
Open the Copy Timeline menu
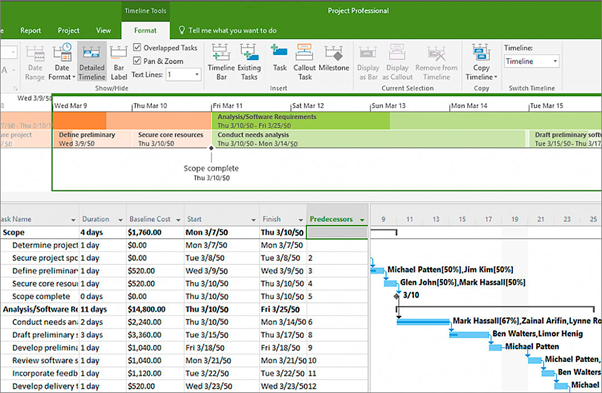click(481, 61)
